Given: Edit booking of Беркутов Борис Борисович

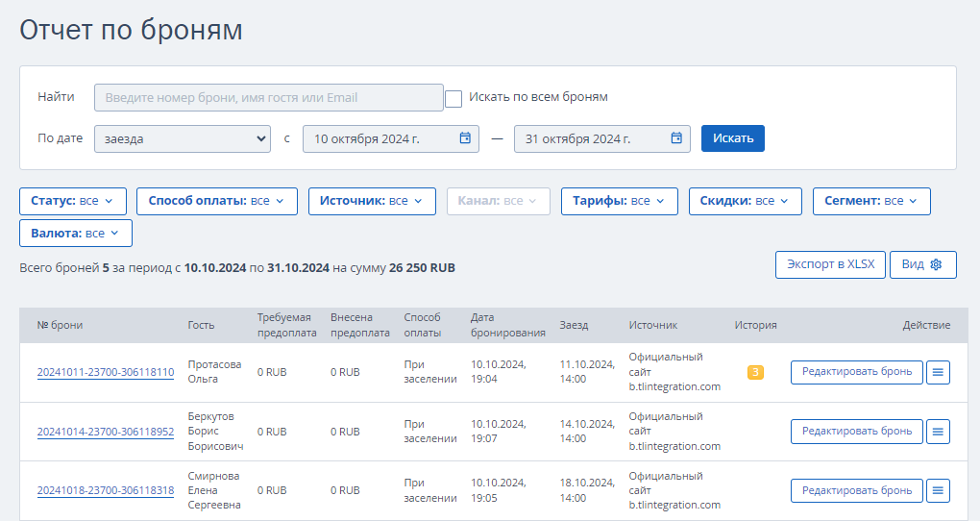Looking at the screenshot, I should [x=856, y=432].
